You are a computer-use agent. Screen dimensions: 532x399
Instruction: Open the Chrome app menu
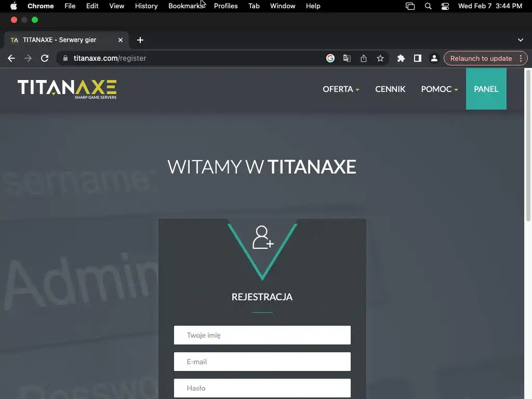click(x=41, y=6)
